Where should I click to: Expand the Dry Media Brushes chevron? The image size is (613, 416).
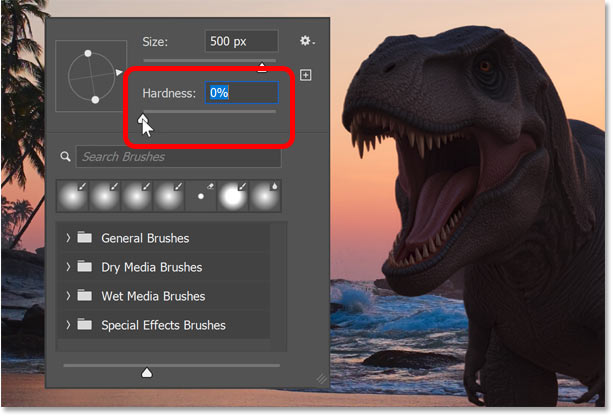[x=67, y=268]
